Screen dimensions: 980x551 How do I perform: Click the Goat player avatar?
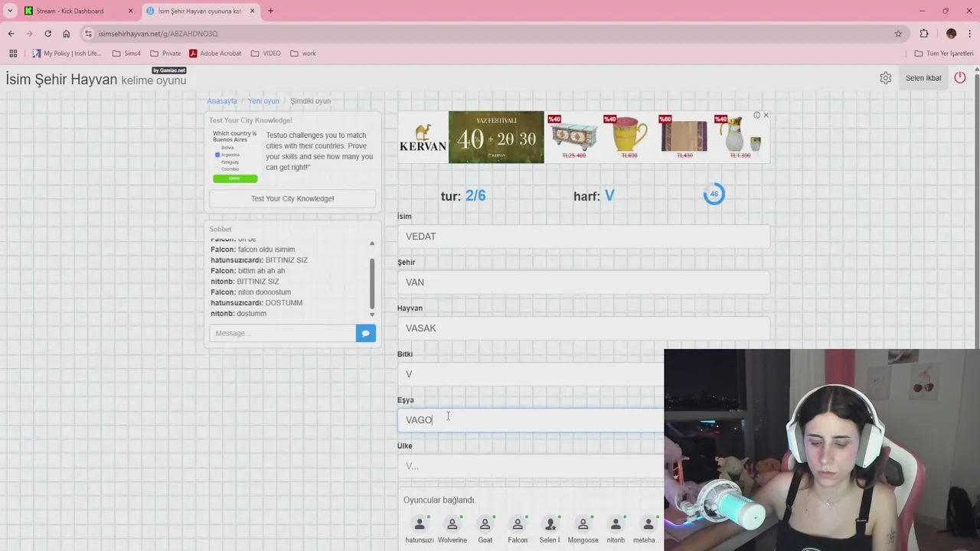(x=485, y=524)
